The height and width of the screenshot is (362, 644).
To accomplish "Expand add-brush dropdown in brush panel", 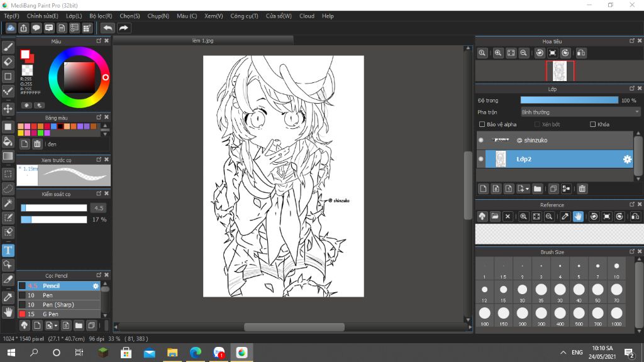I will coord(56,326).
